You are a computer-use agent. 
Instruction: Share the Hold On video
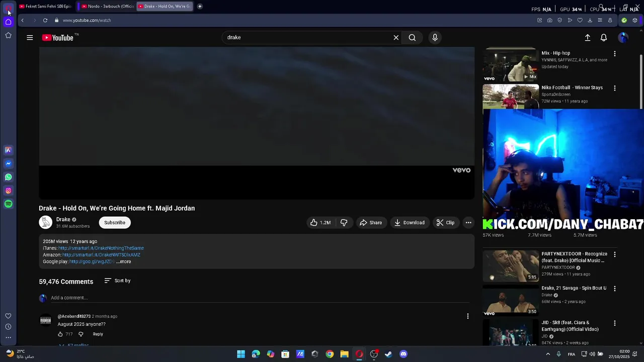[x=371, y=223]
